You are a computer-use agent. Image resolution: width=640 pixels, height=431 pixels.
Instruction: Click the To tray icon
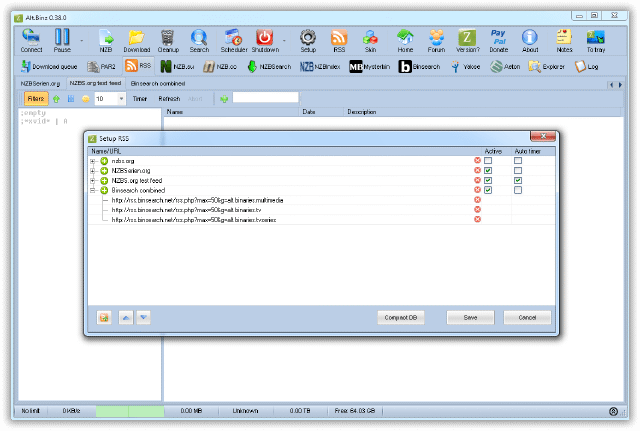point(596,41)
